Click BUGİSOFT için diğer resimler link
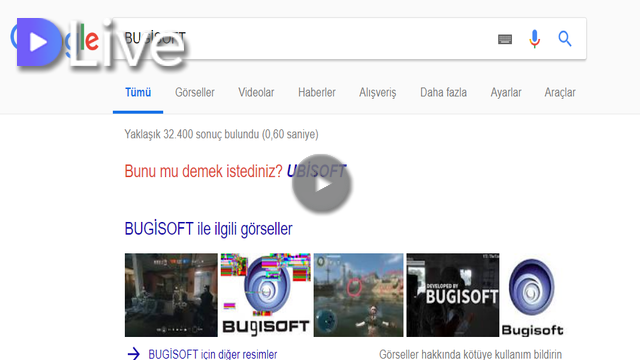This screenshot has width=640, height=360. point(213,354)
